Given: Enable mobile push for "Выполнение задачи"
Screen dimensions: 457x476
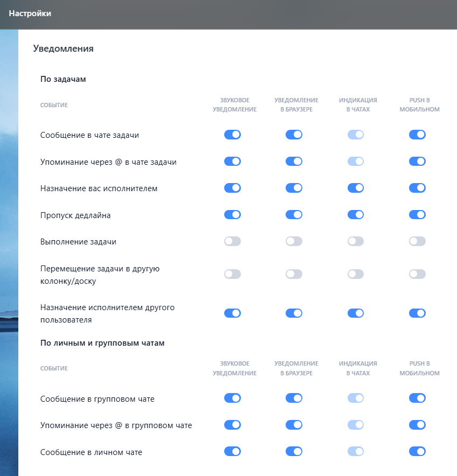Looking at the screenshot, I should pos(417,241).
